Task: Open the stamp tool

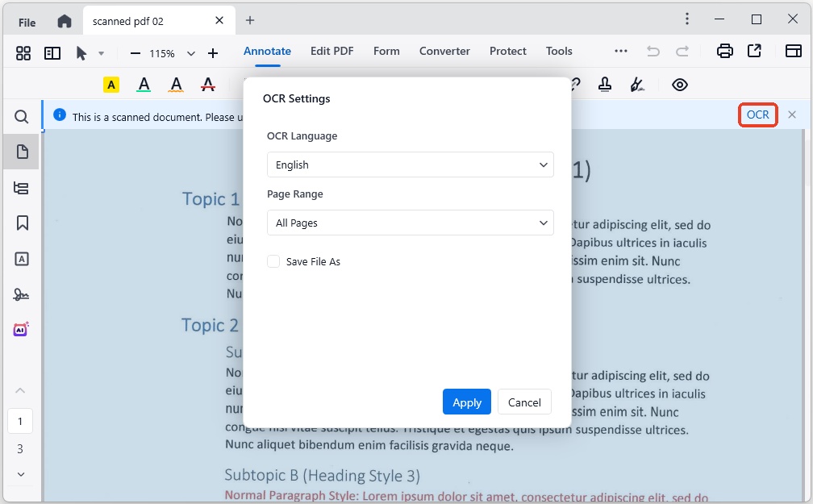Action: [604, 84]
